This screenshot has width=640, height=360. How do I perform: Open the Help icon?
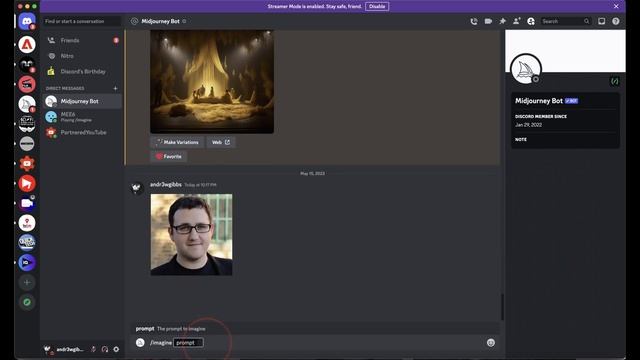pyautogui.click(x=616, y=21)
